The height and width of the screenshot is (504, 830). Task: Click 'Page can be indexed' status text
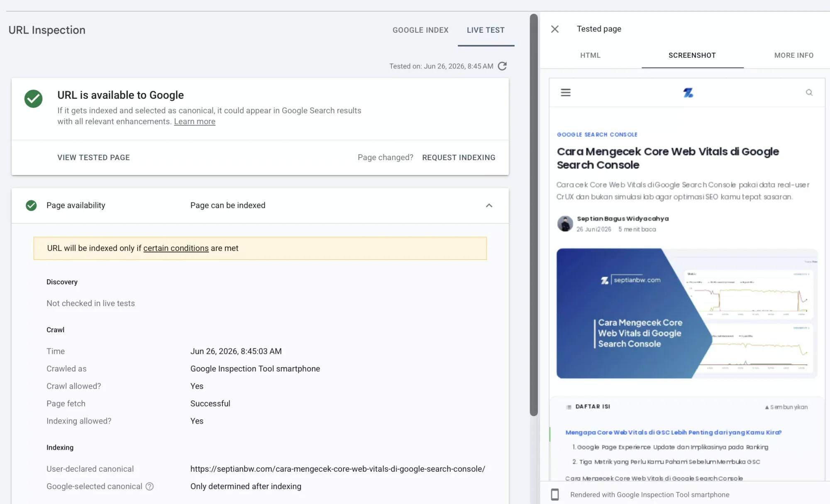click(x=228, y=205)
